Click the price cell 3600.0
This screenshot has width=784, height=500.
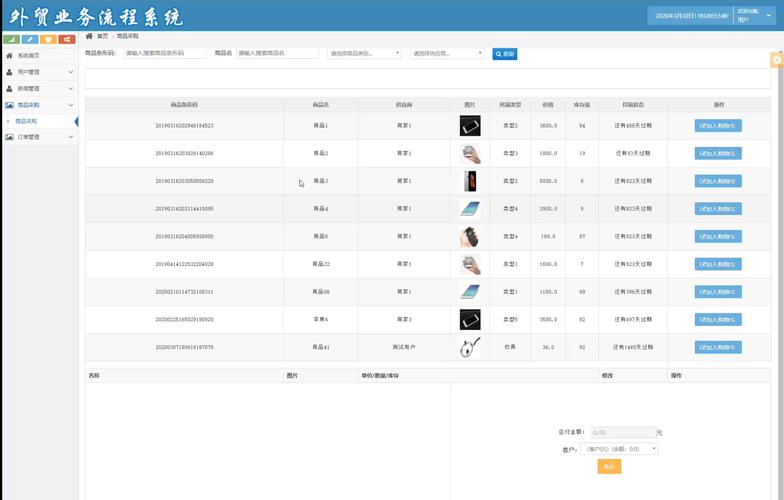pyautogui.click(x=548, y=126)
